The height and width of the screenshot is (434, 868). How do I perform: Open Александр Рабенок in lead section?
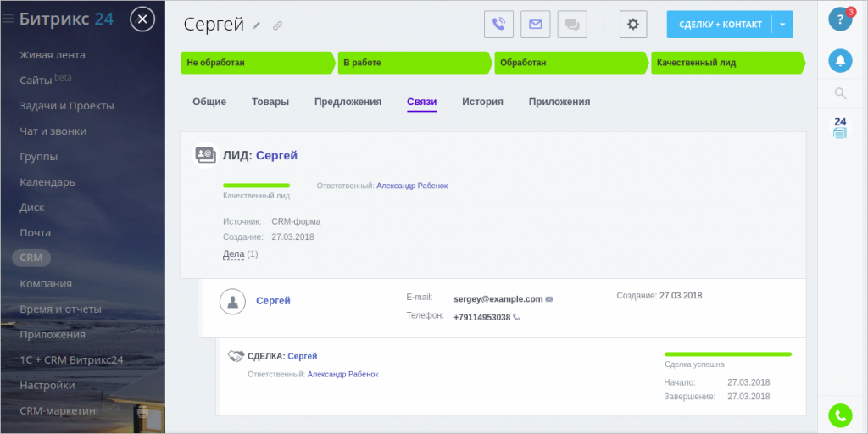[412, 186]
